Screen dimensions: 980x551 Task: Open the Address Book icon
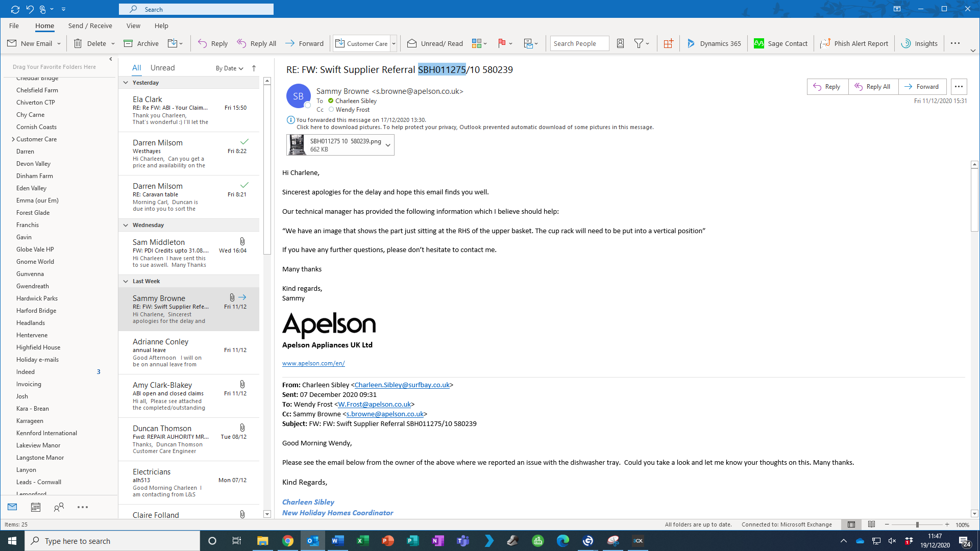(x=620, y=43)
